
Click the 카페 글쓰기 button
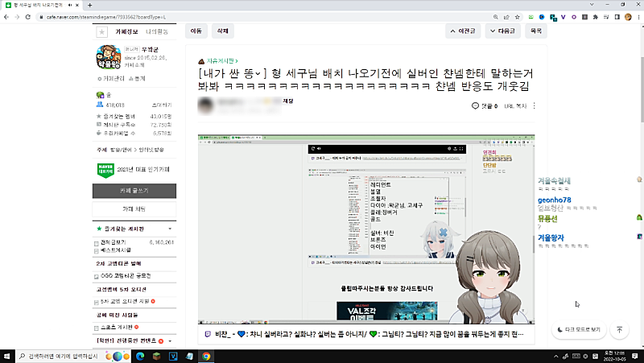(134, 191)
